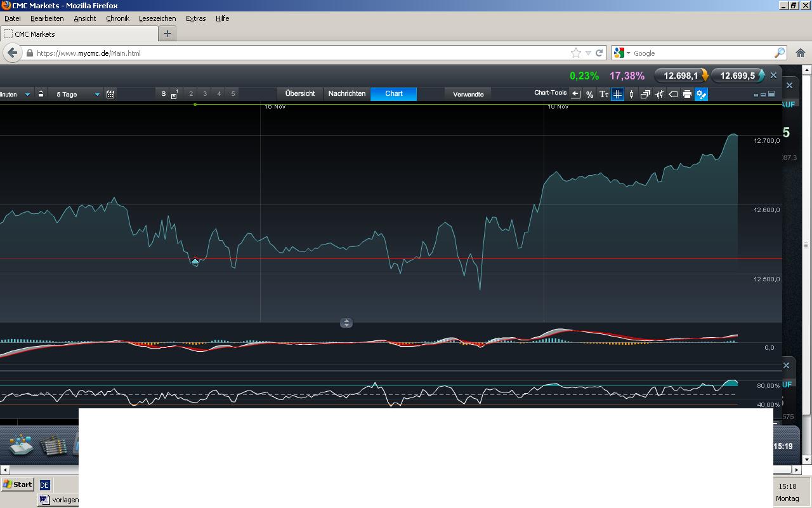Select the Chart tab

point(394,93)
